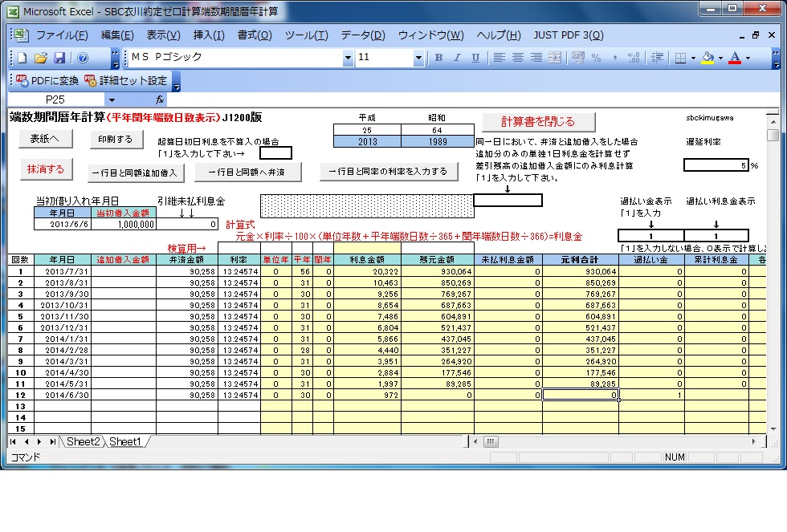This screenshot has width=787, height=532.
Task: Toggle underline formatting
Action: 475,58
